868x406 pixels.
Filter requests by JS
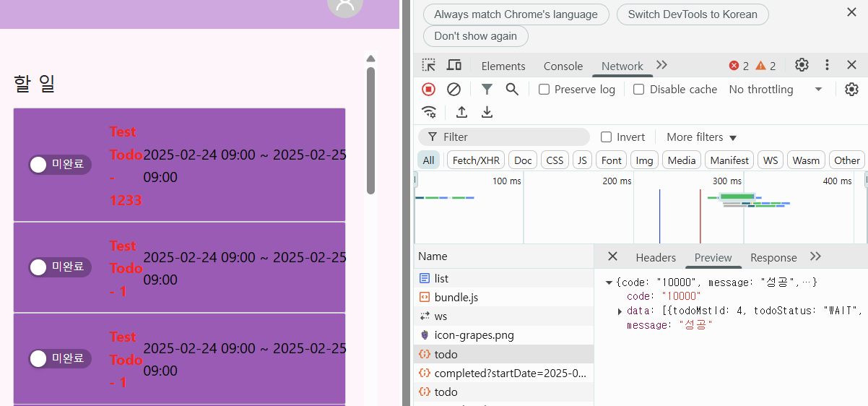click(x=582, y=160)
